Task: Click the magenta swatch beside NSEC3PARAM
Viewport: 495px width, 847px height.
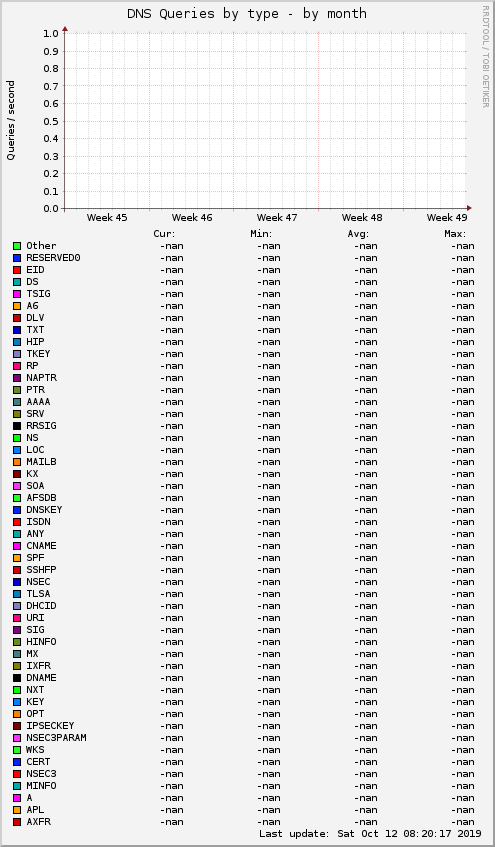Action: tap(17, 738)
